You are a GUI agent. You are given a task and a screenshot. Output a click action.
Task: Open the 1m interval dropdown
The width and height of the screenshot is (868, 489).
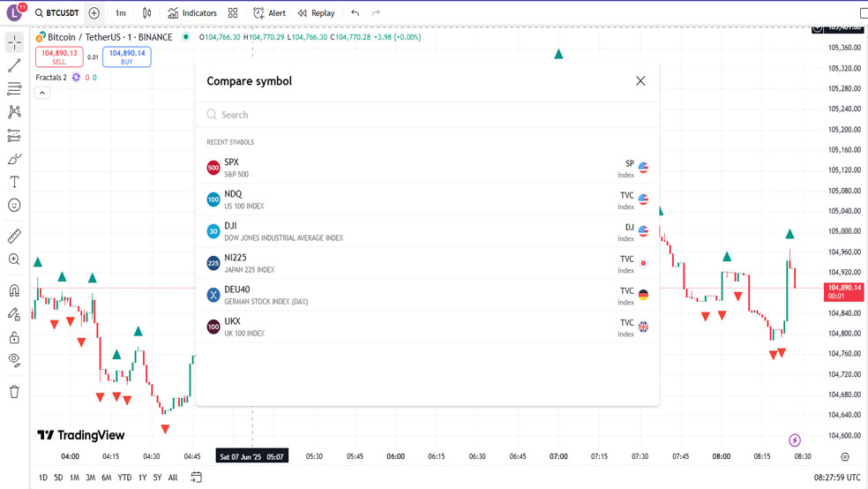point(121,12)
